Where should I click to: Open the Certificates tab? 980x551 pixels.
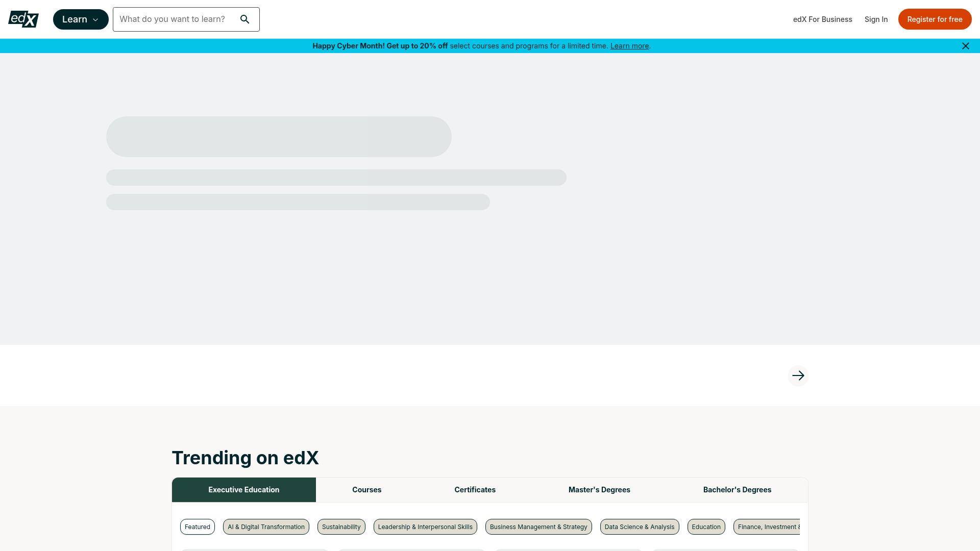coord(475,489)
